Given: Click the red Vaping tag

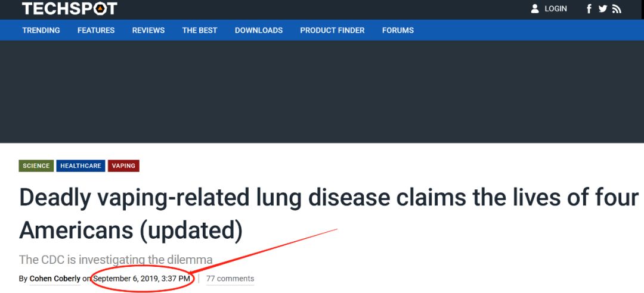Looking at the screenshot, I should [123, 166].
